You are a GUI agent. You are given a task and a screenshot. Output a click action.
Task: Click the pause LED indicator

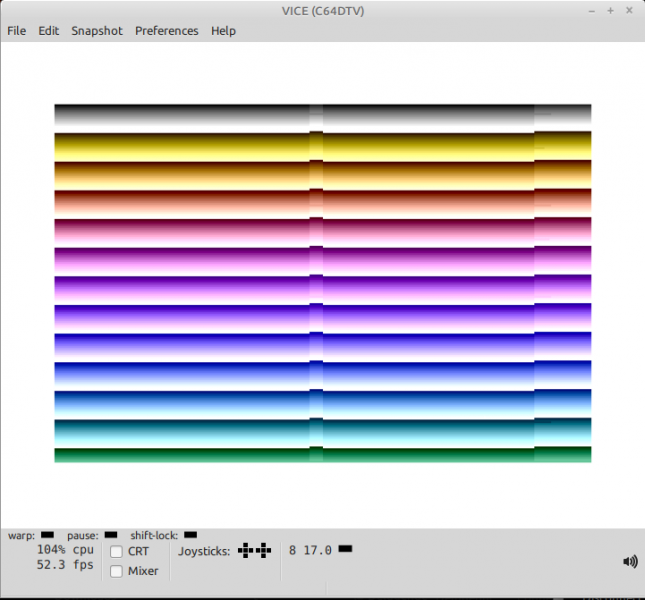pyautogui.click(x=111, y=535)
